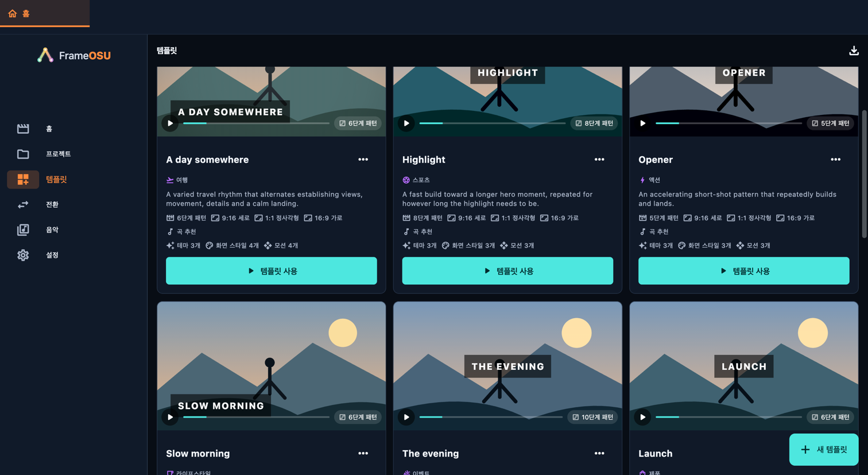This screenshot has width=868, height=475.
Task: Click the templates list vertical scrollbar
Action: point(864,173)
